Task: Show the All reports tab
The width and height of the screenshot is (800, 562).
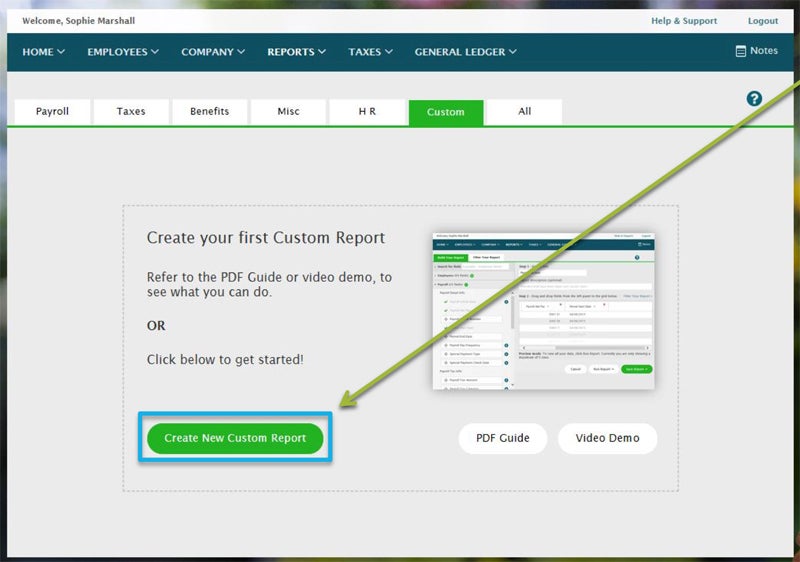Action: [524, 112]
